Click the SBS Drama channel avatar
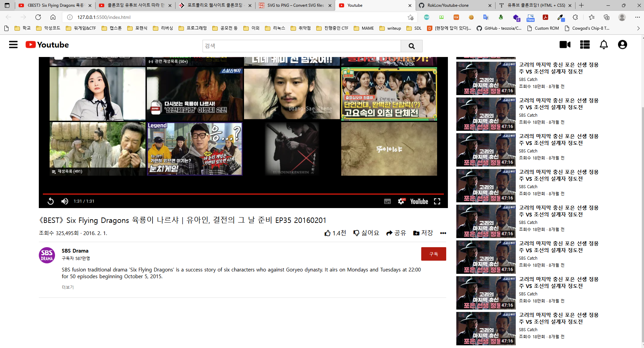Screen dimensions: 644x348 [x=47, y=255]
